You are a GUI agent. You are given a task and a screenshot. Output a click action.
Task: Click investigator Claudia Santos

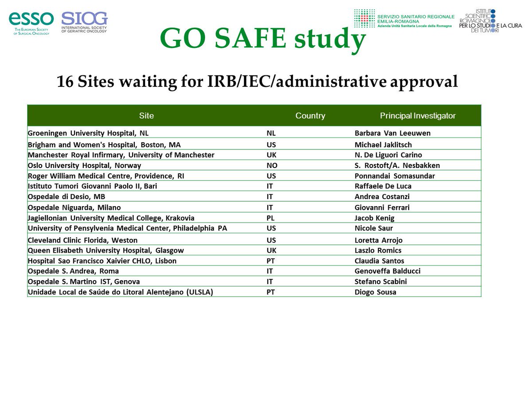pyautogui.click(x=379, y=261)
